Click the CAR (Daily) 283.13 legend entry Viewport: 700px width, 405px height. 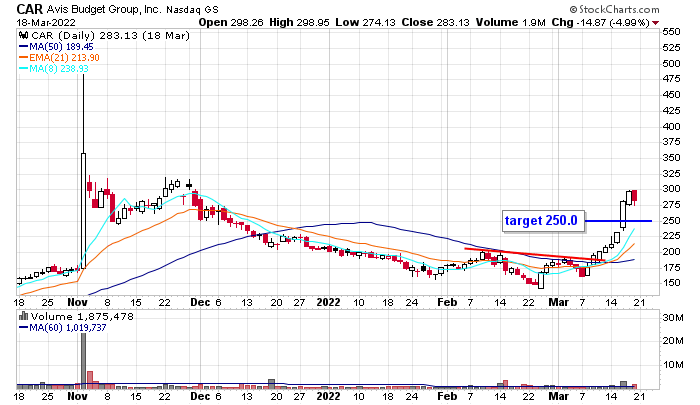110,35
